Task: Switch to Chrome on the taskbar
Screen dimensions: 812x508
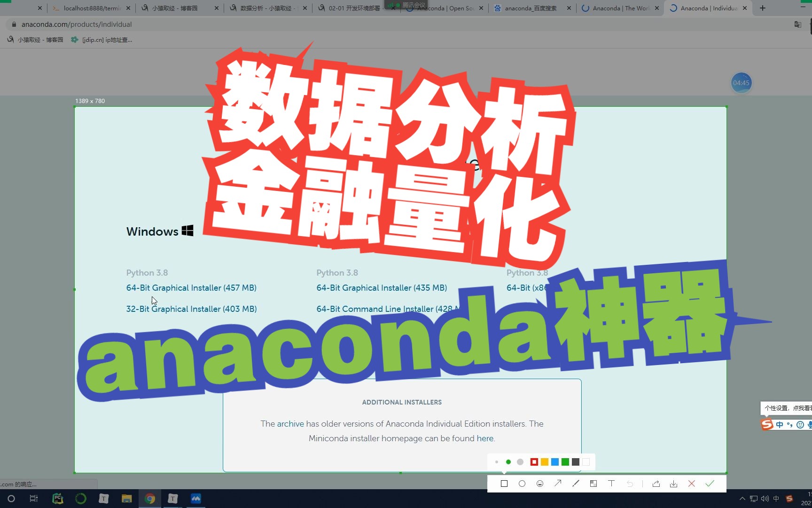Action: click(150, 499)
